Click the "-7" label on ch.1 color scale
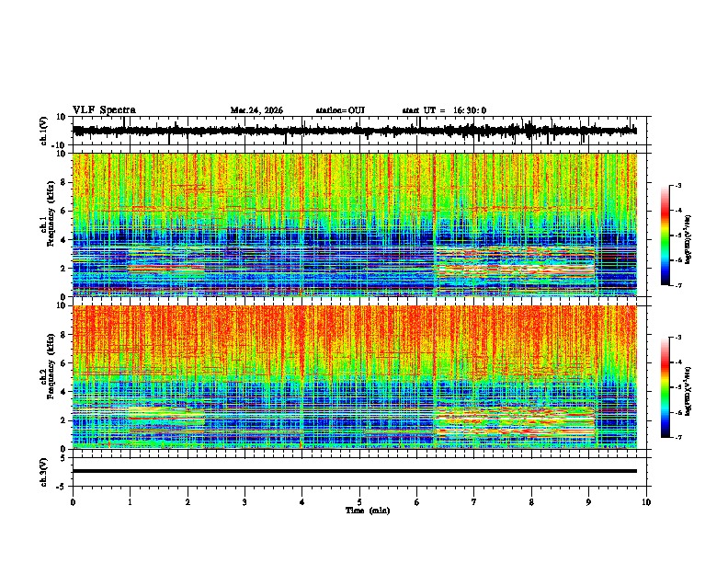728x563 pixels. [678, 285]
